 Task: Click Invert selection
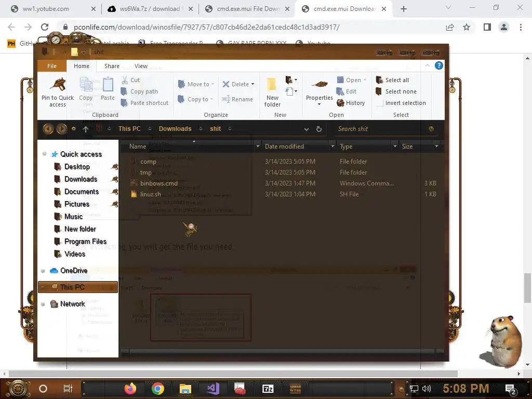[401, 103]
